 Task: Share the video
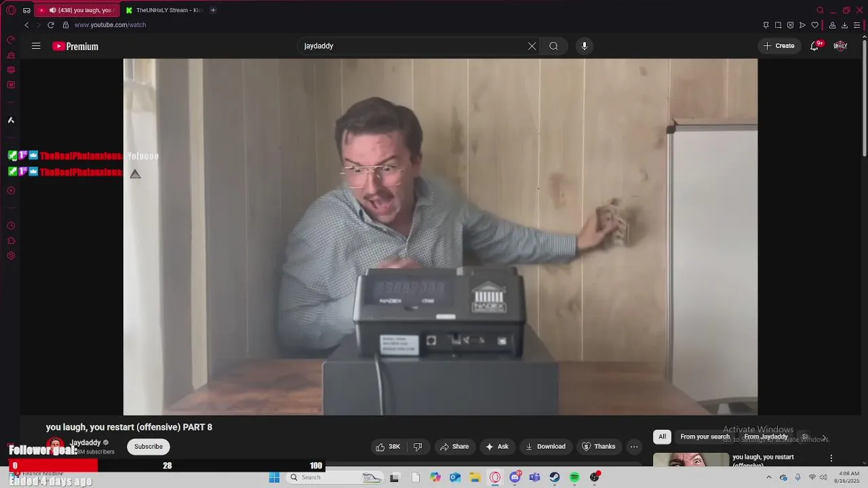tap(454, 447)
